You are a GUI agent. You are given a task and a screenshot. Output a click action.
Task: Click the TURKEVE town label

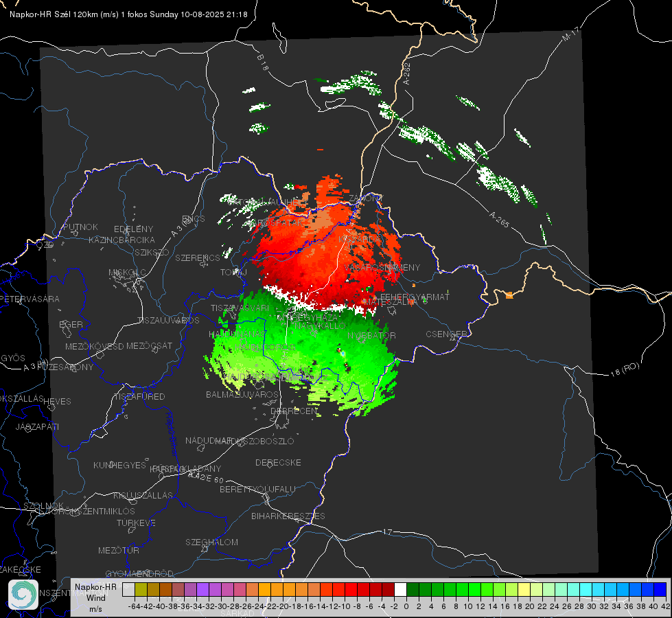(136, 523)
